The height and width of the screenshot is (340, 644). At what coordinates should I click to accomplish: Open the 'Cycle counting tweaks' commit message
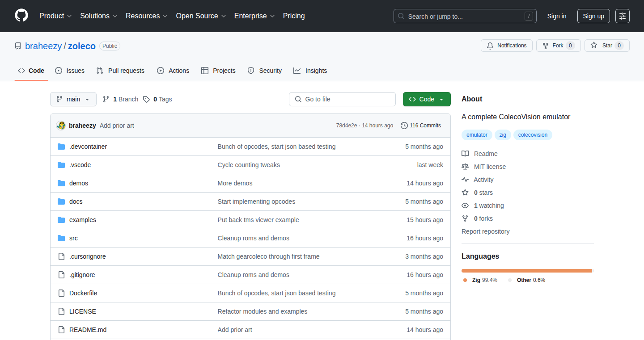(249, 165)
